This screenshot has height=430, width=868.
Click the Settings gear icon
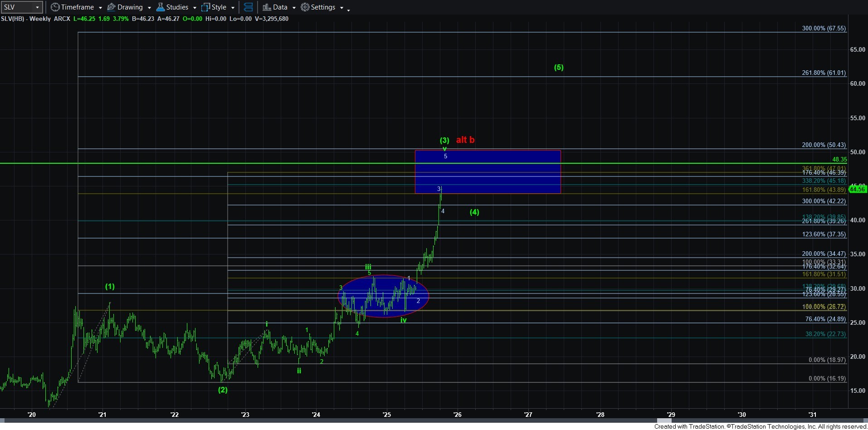point(305,7)
